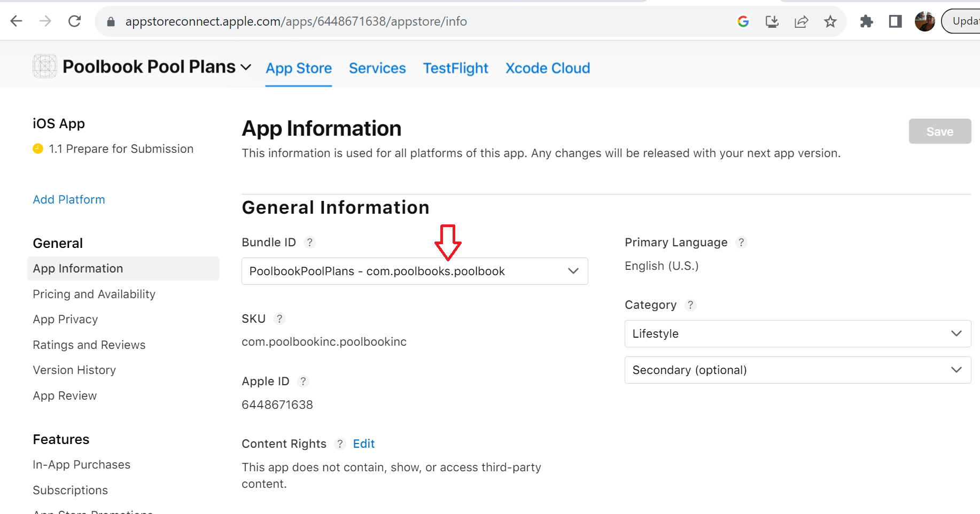This screenshot has height=514, width=980.
Task: Open In-App Purchases
Action: point(81,465)
